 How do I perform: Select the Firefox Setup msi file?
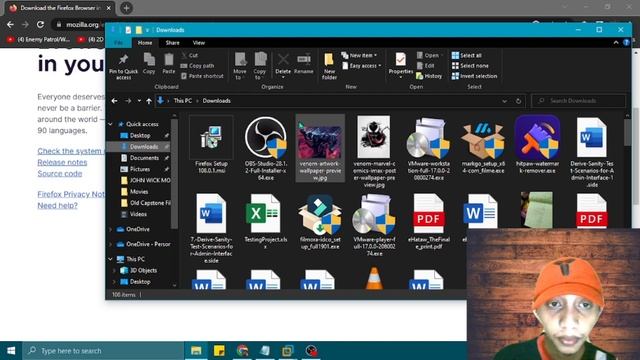(211, 145)
